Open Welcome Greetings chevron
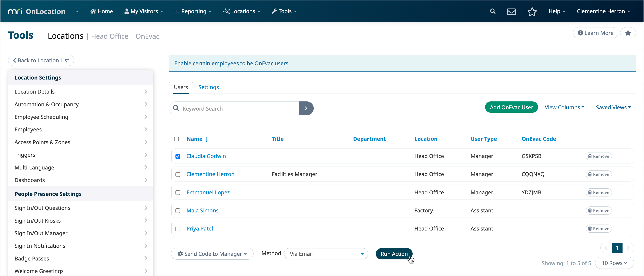The image size is (644, 276). coord(146,271)
